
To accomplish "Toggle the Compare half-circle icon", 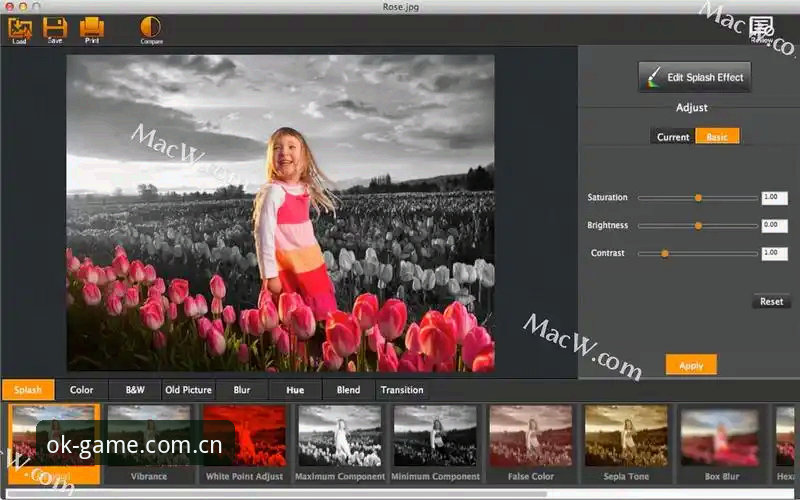I will pos(151,30).
